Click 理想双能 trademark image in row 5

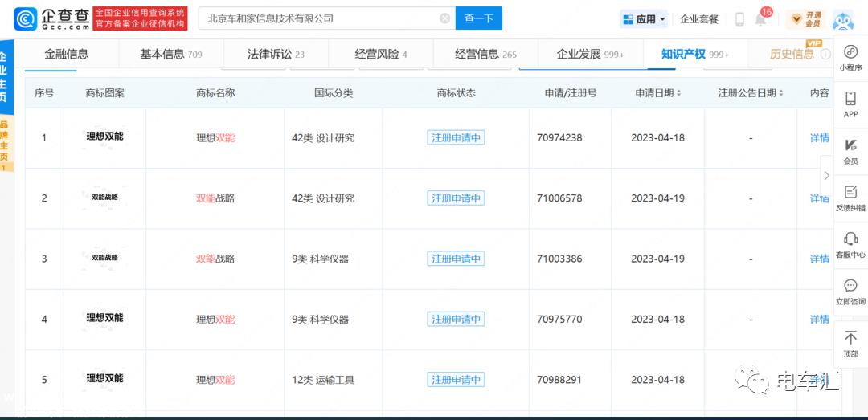tap(104, 378)
